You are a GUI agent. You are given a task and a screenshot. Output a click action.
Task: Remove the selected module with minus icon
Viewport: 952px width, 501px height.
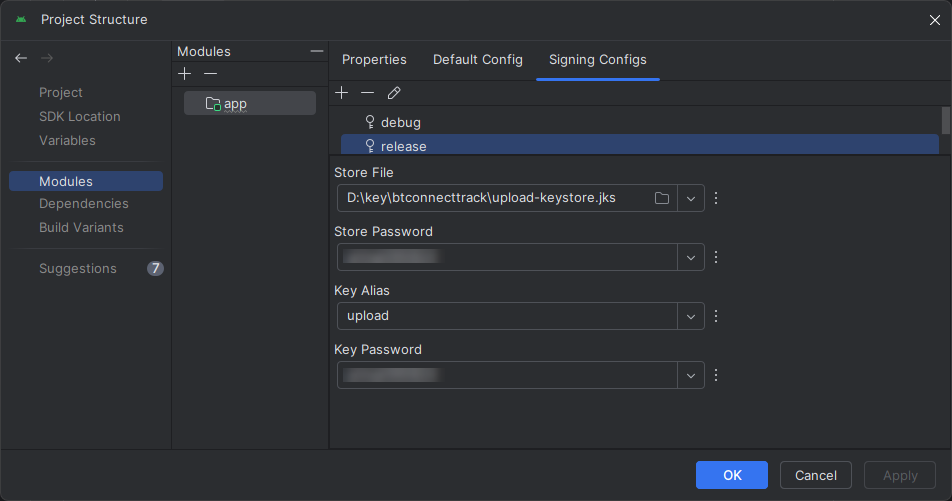pyautogui.click(x=210, y=74)
